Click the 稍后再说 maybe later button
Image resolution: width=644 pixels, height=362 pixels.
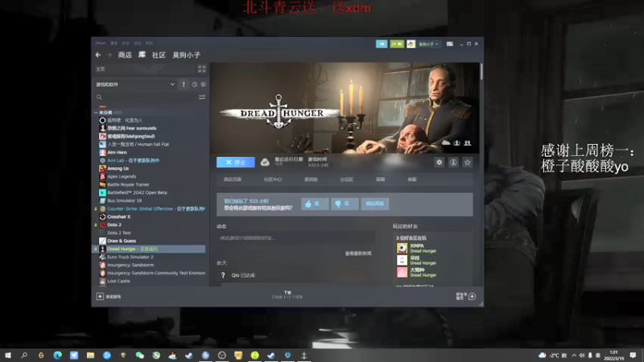[374, 204]
